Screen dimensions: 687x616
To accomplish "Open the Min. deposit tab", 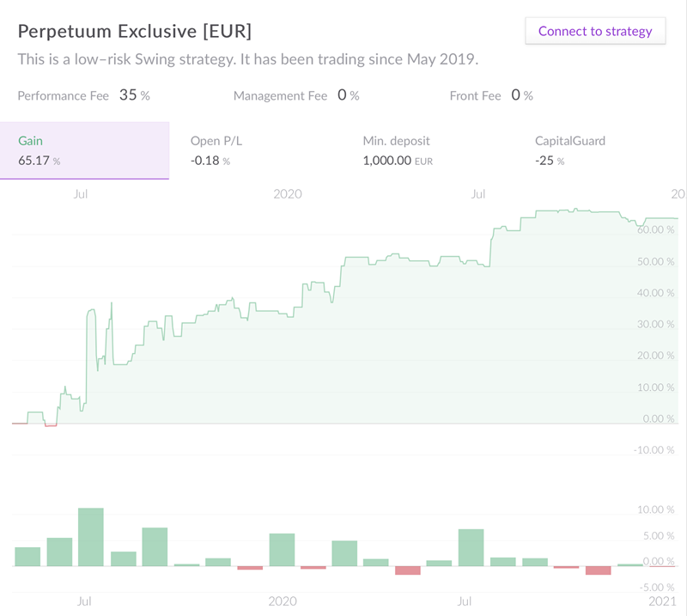I will [427, 150].
